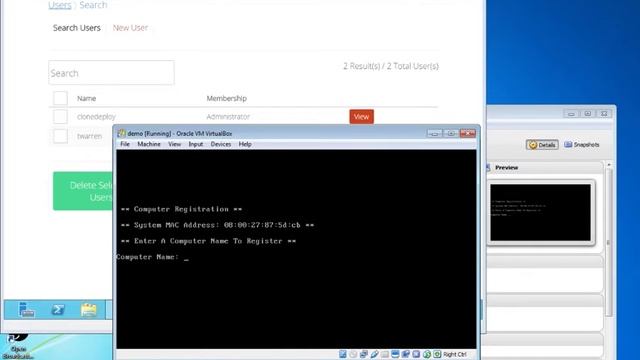Open Server Manager from the guest taskbar
Viewport: 640px width, 360px height.
pyautogui.click(x=27, y=310)
